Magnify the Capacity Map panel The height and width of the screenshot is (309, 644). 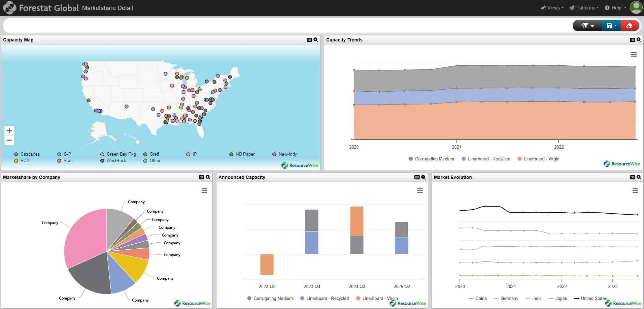tap(316, 40)
